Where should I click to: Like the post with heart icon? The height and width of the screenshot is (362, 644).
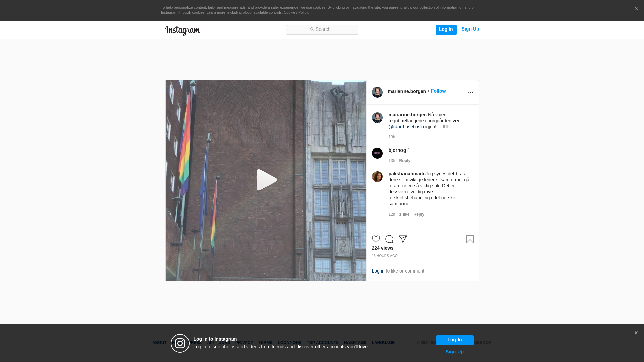click(376, 239)
